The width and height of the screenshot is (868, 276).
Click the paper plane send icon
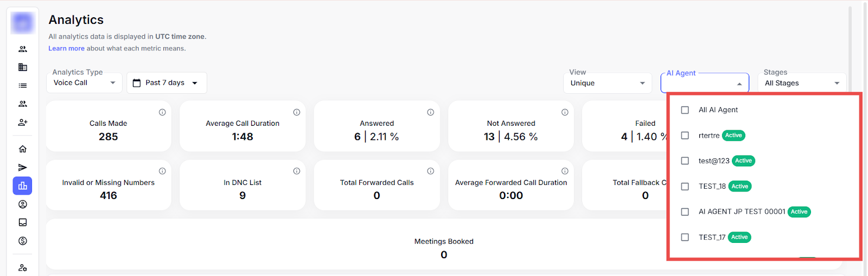(x=23, y=168)
